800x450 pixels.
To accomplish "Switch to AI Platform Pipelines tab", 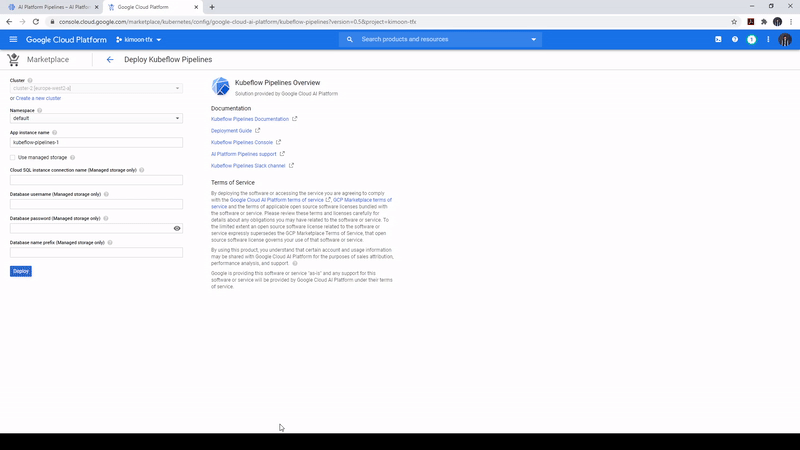I will pyautogui.click(x=52, y=7).
